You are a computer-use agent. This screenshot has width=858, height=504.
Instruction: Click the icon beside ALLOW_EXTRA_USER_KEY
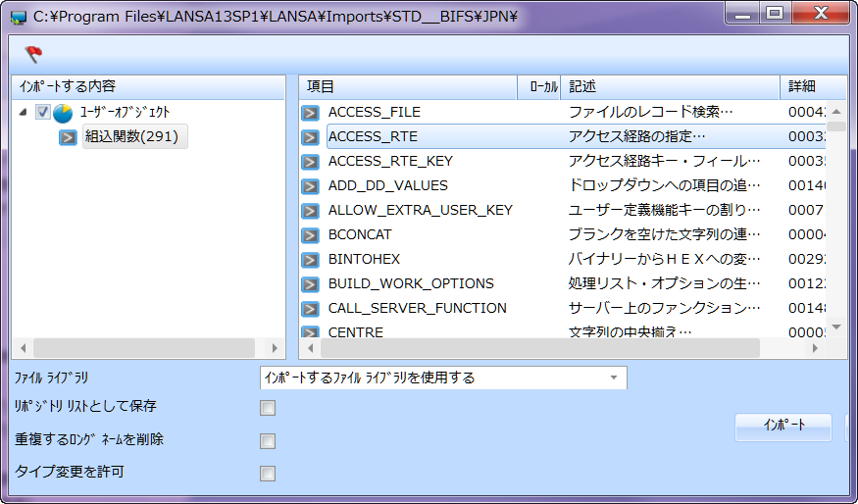click(x=310, y=211)
